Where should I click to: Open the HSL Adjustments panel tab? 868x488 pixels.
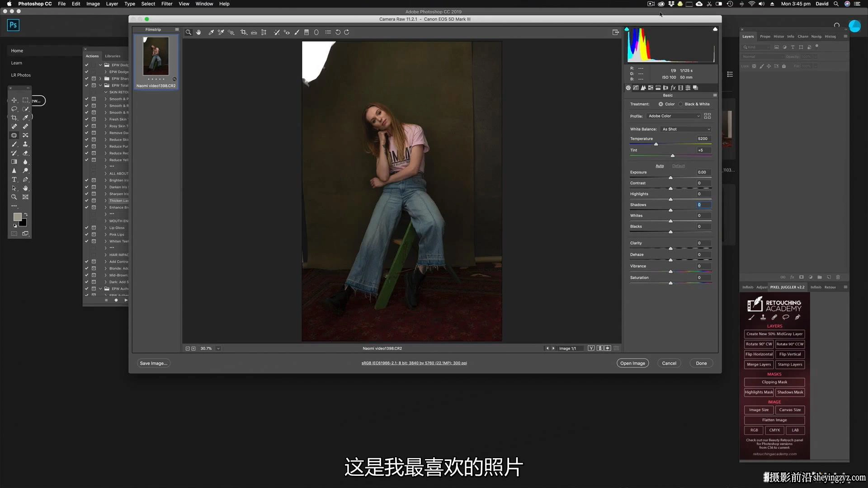point(651,88)
